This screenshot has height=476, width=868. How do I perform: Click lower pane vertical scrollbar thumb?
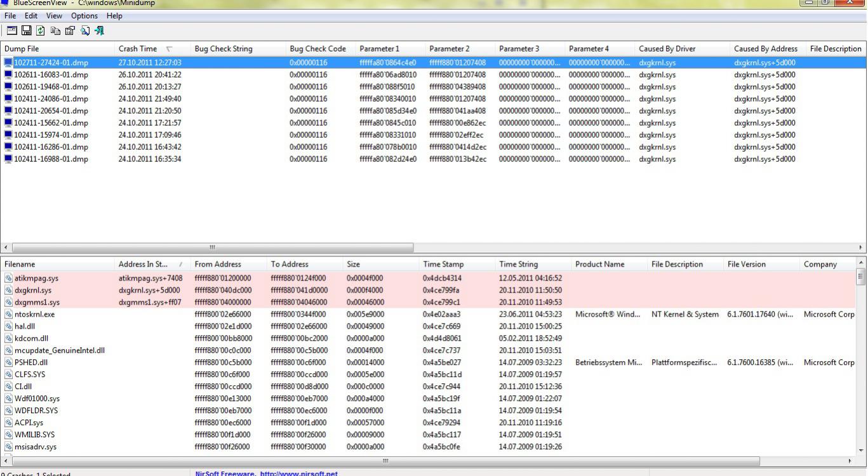[x=861, y=276]
